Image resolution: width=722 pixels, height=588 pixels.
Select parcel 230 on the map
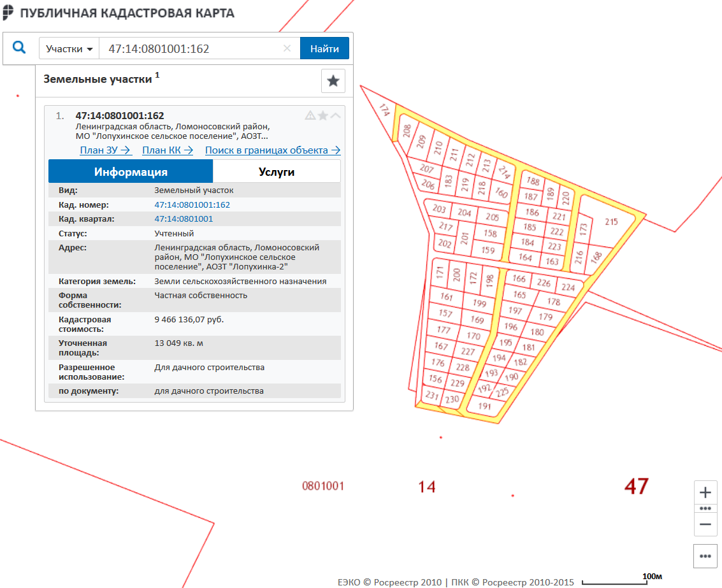[x=452, y=399]
